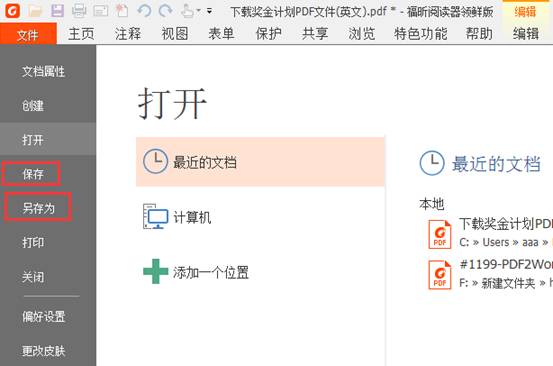Click the path C: » Users » aaa
Viewport: 553px width, 366px height.
pos(504,242)
